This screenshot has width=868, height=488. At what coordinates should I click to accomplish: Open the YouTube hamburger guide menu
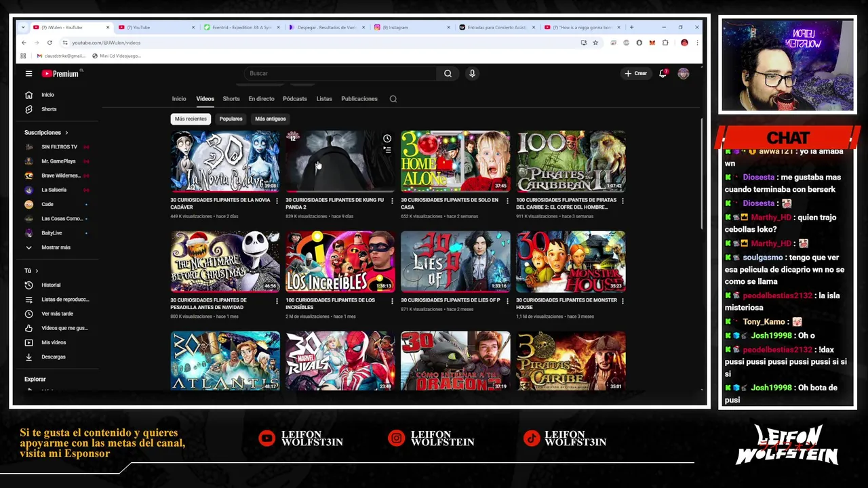(x=28, y=73)
